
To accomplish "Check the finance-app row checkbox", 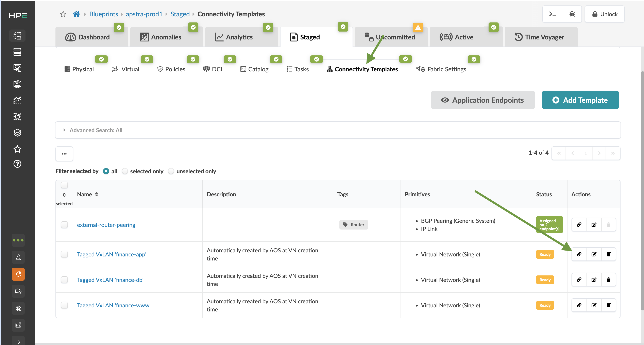I will click(64, 254).
